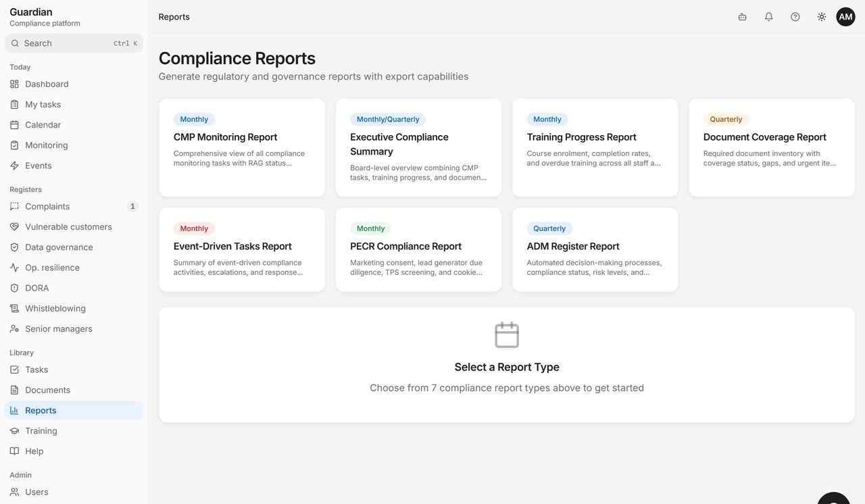Click the Whistleblowing icon in sidebar
Viewport: 865px width, 504px height.
[x=14, y=308]
